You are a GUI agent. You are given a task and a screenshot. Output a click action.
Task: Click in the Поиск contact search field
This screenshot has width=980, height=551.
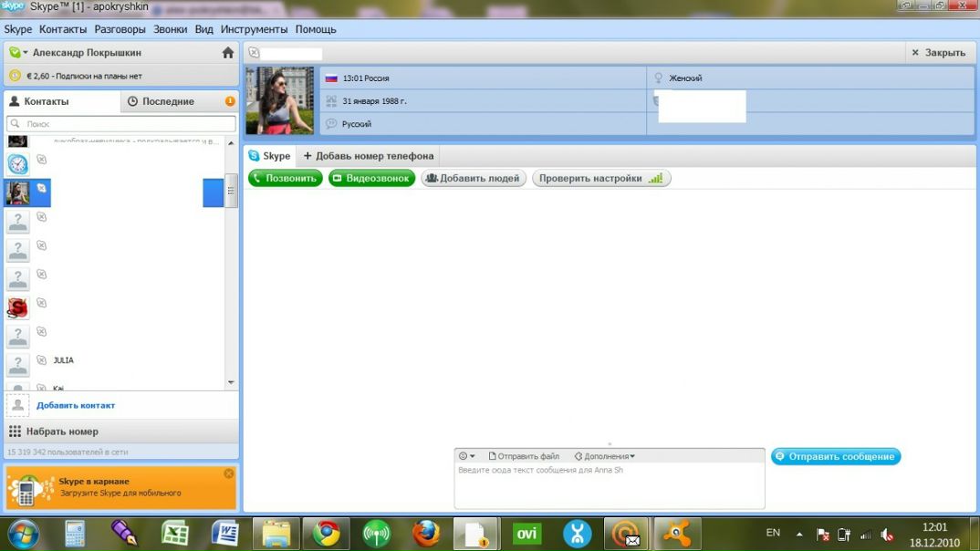tap(121, 124)
